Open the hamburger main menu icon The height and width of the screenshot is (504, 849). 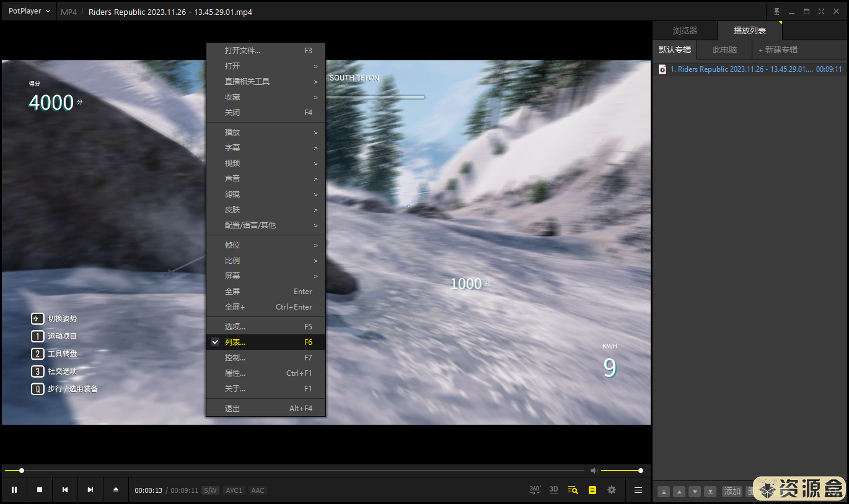tap(638, 490)
